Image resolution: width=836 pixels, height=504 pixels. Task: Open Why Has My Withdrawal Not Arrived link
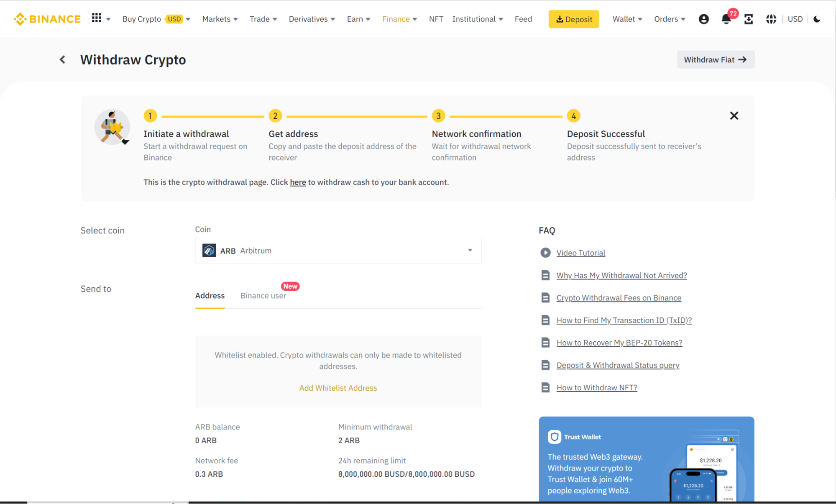(621, 275)
